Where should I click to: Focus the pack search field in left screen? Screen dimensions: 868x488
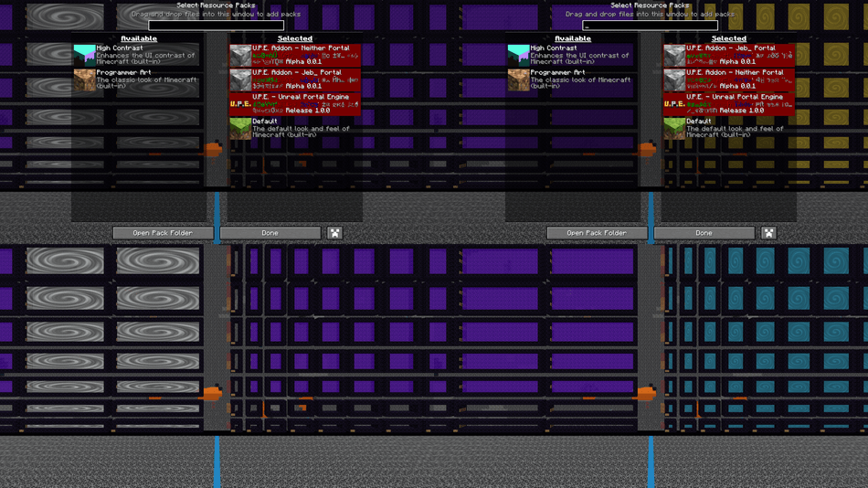(x=216, y=25)
